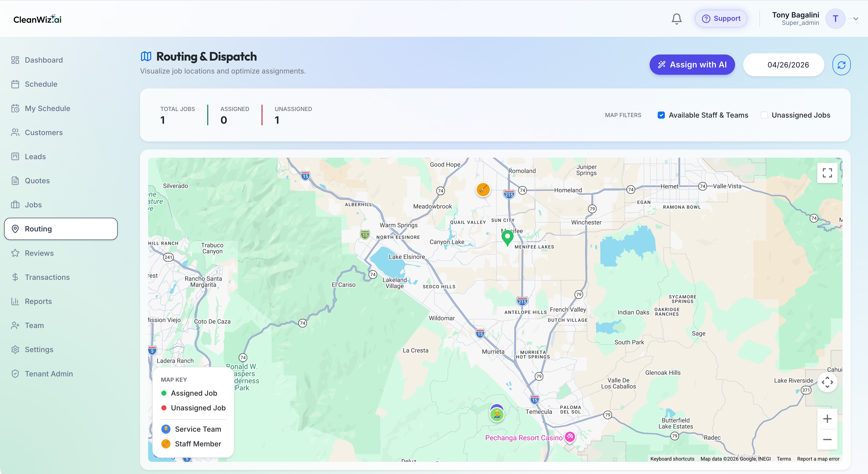Click the Routing location pin icon
The image size is (868, 474).
pyautogui.click(x=15, y=229)
